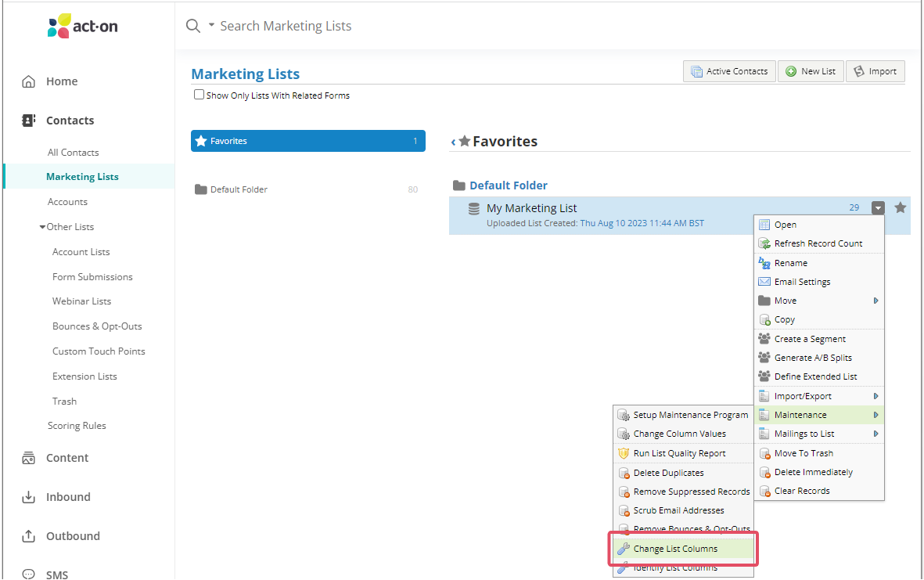Image resolution: width=924 pixels, height=580 pixels.
Task: Open the Contacts section
Action: pos(70,121)
